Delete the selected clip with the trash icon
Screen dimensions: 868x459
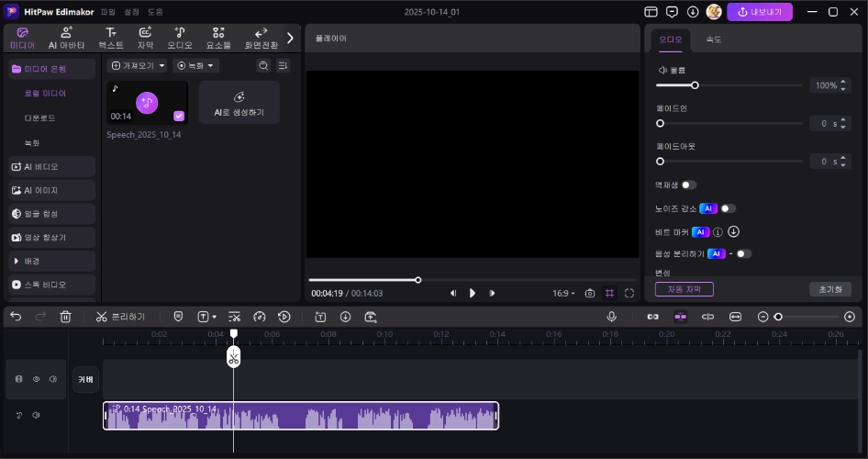(66, 317)
